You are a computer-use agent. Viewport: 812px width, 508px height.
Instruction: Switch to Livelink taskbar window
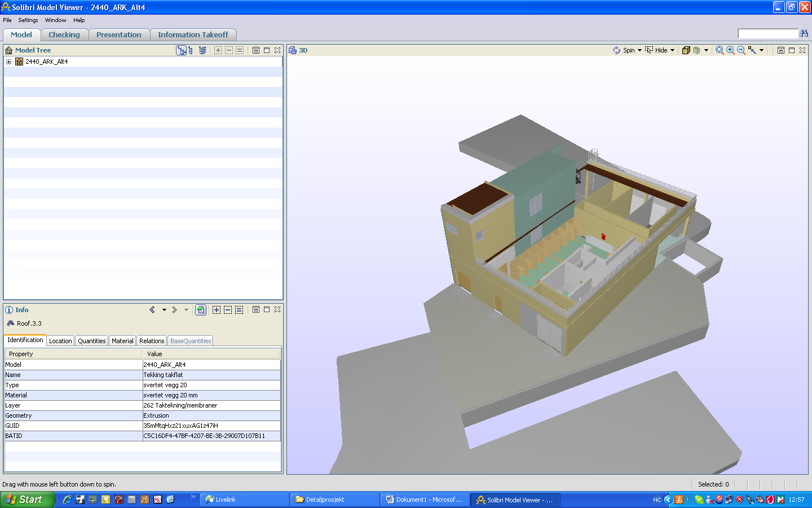[x=244, y=500]
